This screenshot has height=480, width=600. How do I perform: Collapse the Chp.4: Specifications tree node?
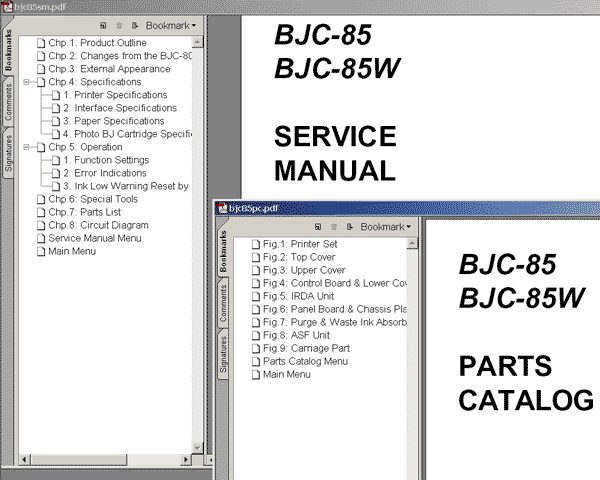27,82
